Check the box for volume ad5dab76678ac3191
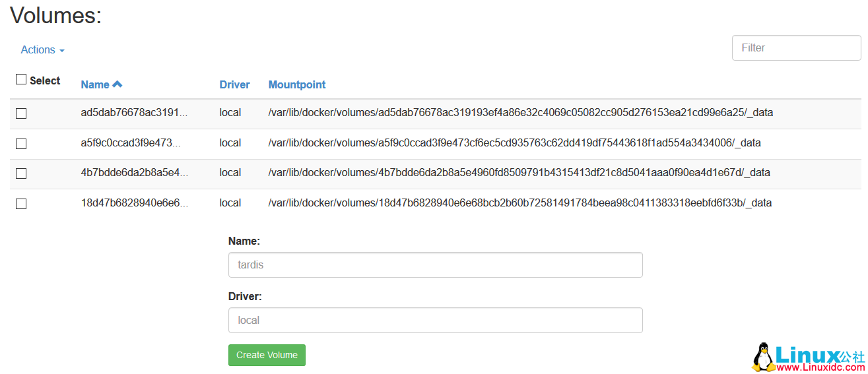868x374 pixels. tap(21, 113)
